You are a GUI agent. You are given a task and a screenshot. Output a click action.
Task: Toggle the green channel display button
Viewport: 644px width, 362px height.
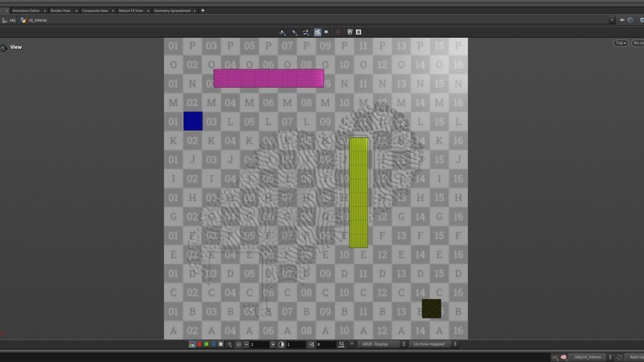(206, 344)
